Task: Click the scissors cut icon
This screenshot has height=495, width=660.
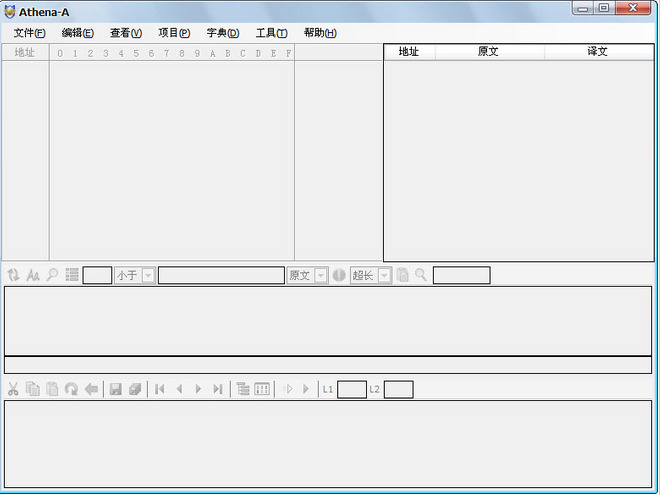Action: (13, 389)
